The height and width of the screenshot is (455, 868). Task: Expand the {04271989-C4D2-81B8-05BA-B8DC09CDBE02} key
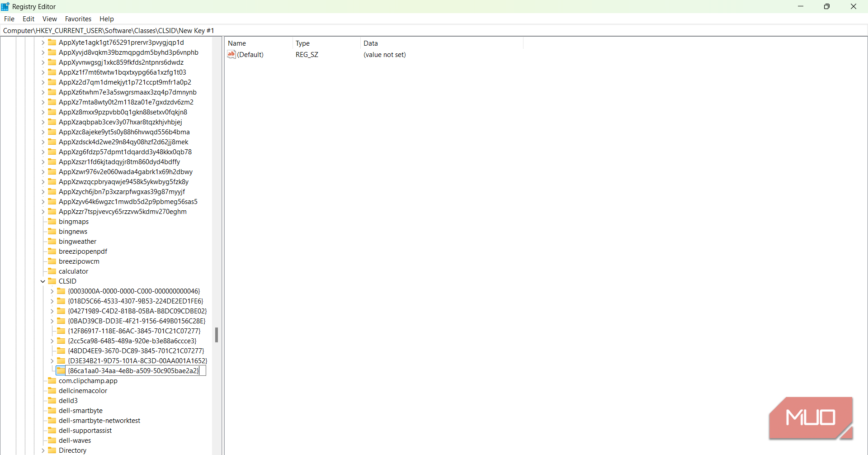point(52,311)
